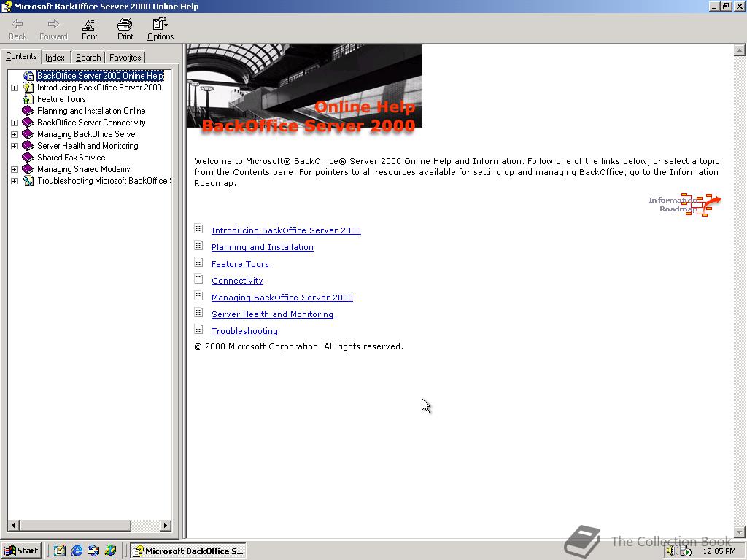
Task: Open Feature Tours link in topic pane
Action: pyautogui.click(x=240, y=264)
